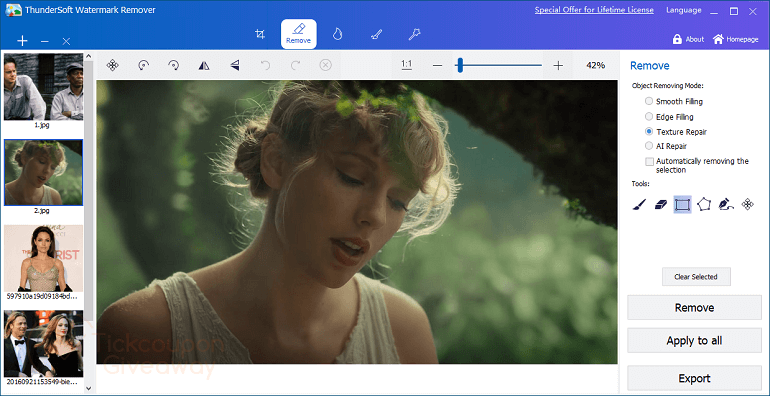770x396 pixels.
Task: Select the 2.jpg thumbnail
Action: click(43, 172)
